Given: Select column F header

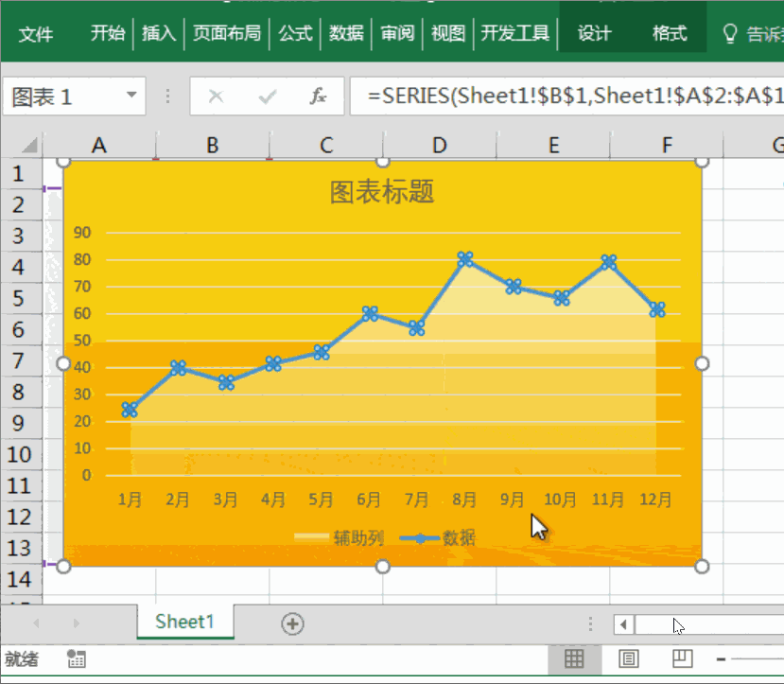Looking at the screenshot, I should [x=667, y=146].
